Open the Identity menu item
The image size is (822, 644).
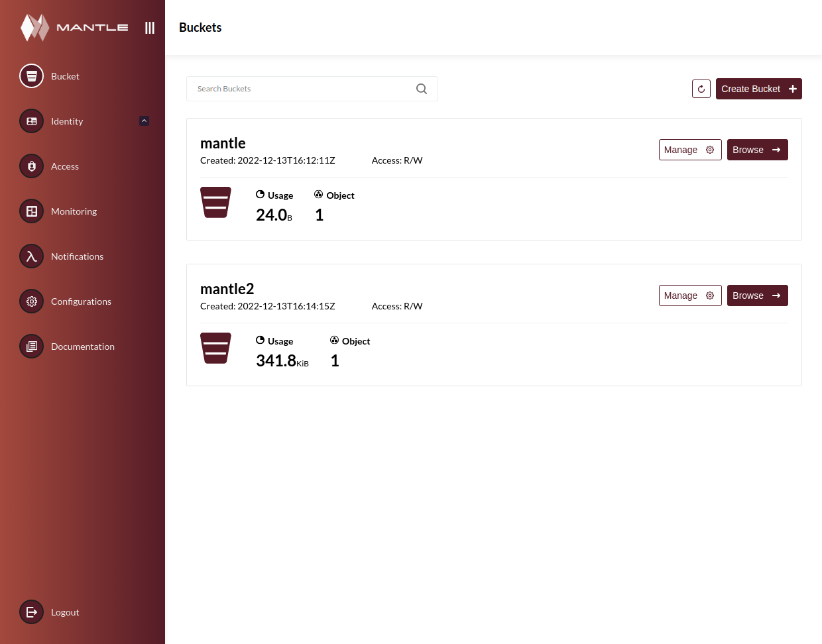[67, 121]
